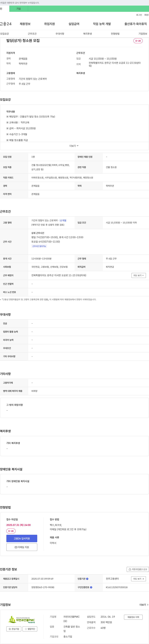
Task: Click the 근무시간 협의가능 tag
Action: [x=39, y=246]
